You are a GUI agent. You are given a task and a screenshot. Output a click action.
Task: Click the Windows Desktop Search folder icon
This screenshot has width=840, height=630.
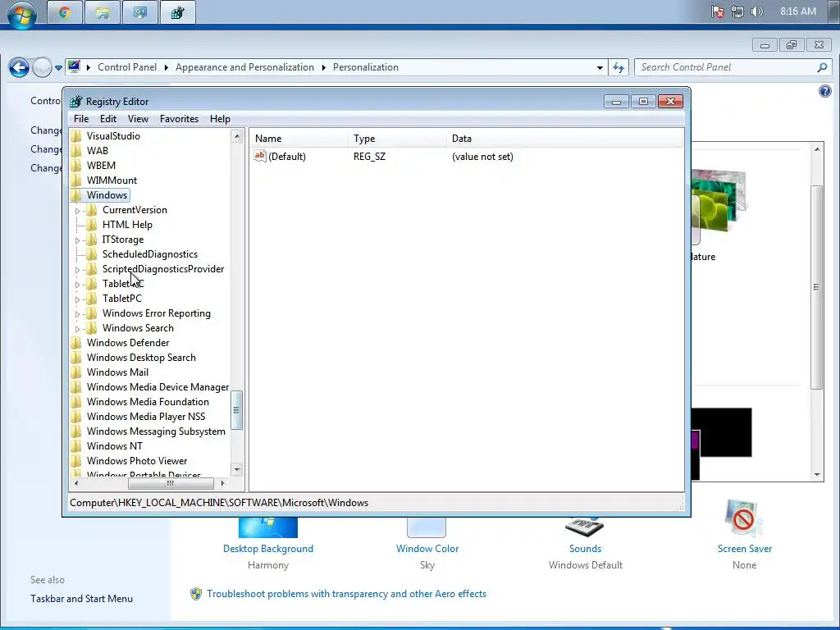click(x=77, y=358)
